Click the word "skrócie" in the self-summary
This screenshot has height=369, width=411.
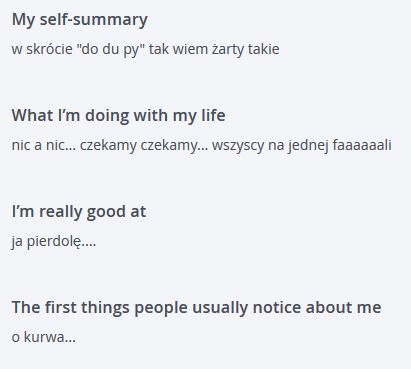[49, 49]
